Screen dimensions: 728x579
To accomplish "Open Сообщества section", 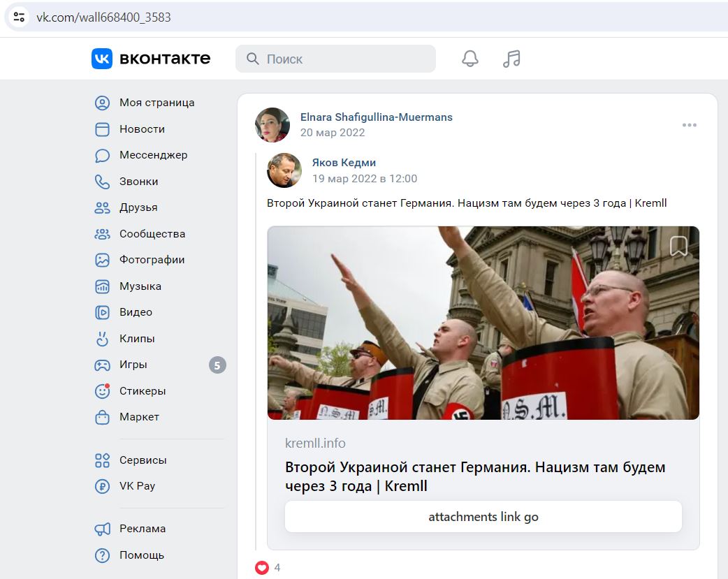I will [x=152, y=234].
